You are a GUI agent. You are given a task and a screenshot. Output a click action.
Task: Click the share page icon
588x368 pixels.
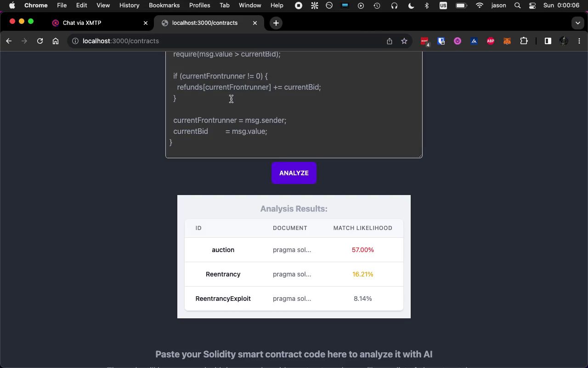tap(390, 41)
